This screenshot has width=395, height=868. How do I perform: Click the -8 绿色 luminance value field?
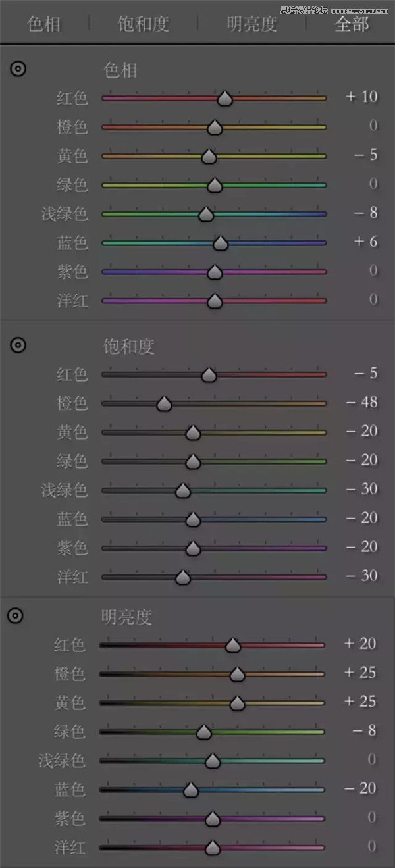[364, 730]
